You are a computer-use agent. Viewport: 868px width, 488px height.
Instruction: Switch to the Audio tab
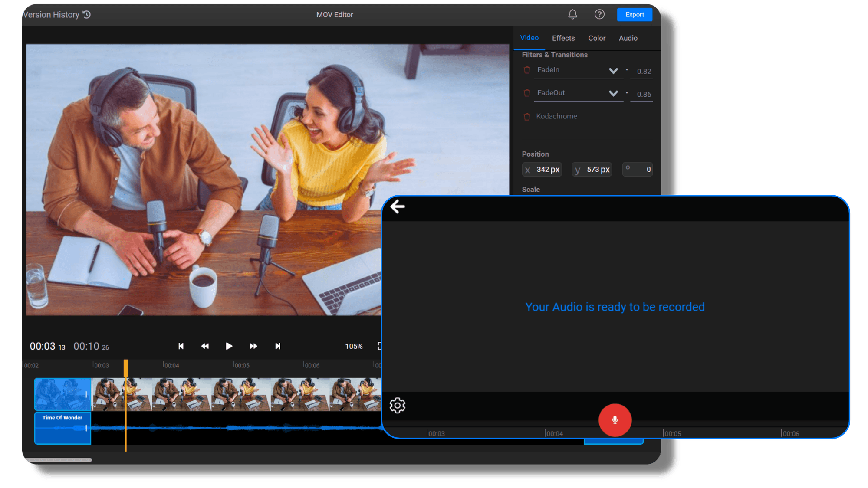628,38
